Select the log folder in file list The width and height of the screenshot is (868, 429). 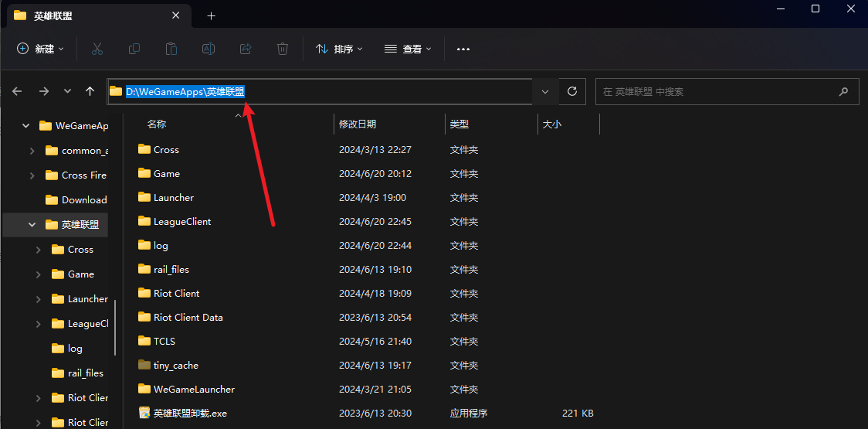[x=161, y=246]
